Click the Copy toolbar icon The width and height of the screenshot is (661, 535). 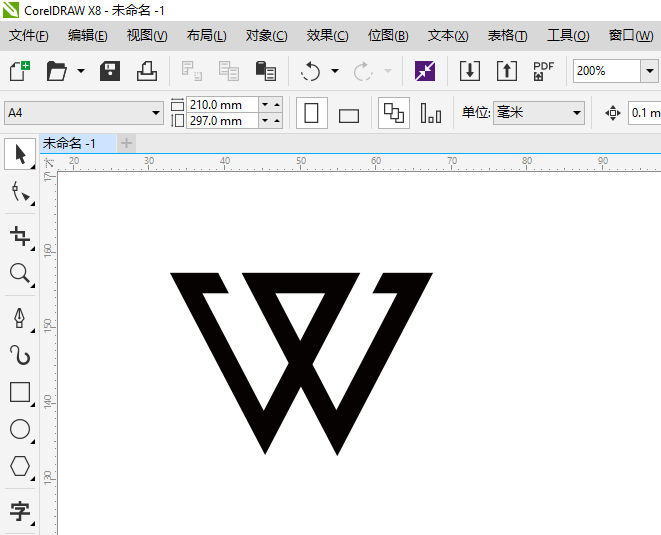coord(229,71)
